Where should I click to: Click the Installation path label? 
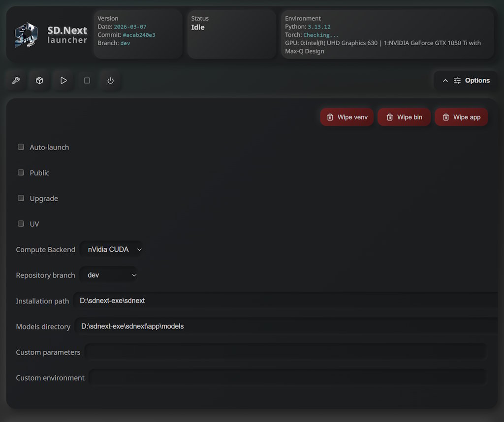tap(42, 301)
